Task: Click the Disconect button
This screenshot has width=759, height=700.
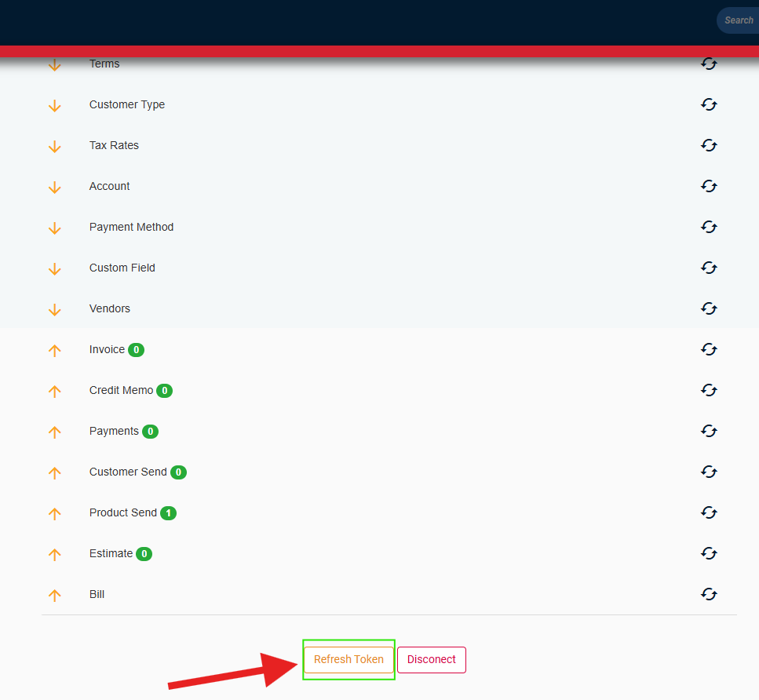Action: click(431, 659)
